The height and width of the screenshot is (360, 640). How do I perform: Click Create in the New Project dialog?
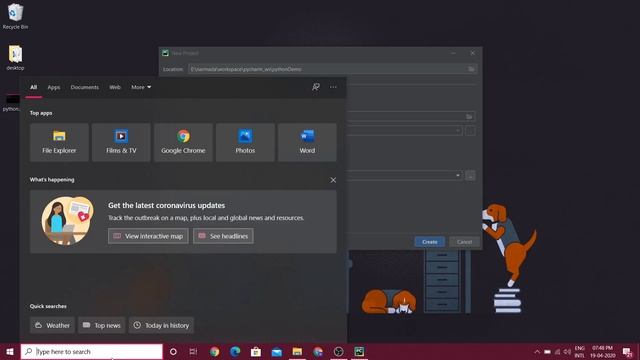pos(429,242)
